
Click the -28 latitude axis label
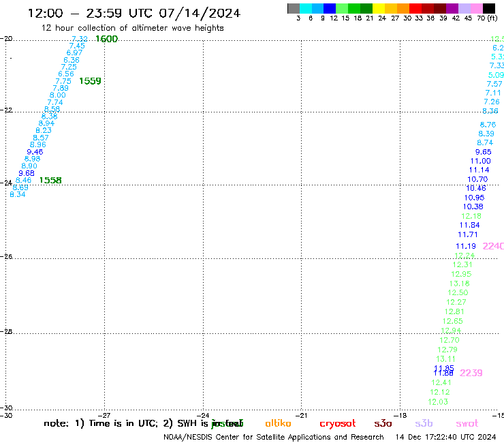click(6, 332)
